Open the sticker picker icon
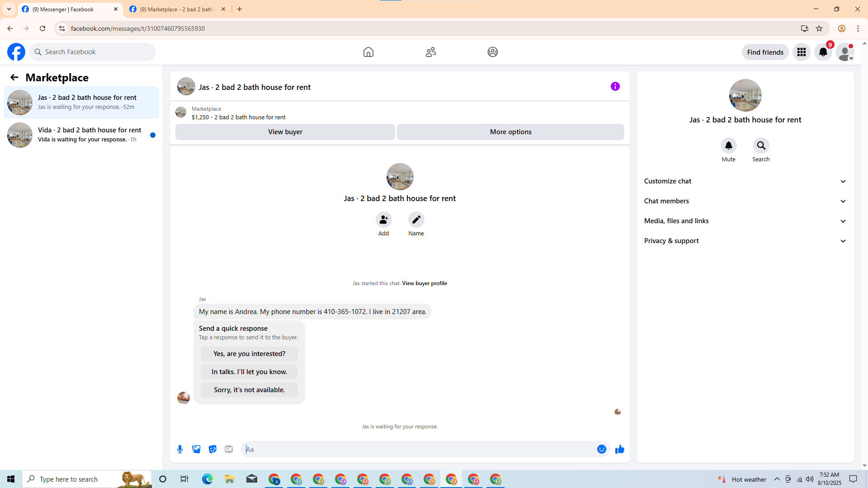Screen dimensions: 868x488 coord(212,449)
